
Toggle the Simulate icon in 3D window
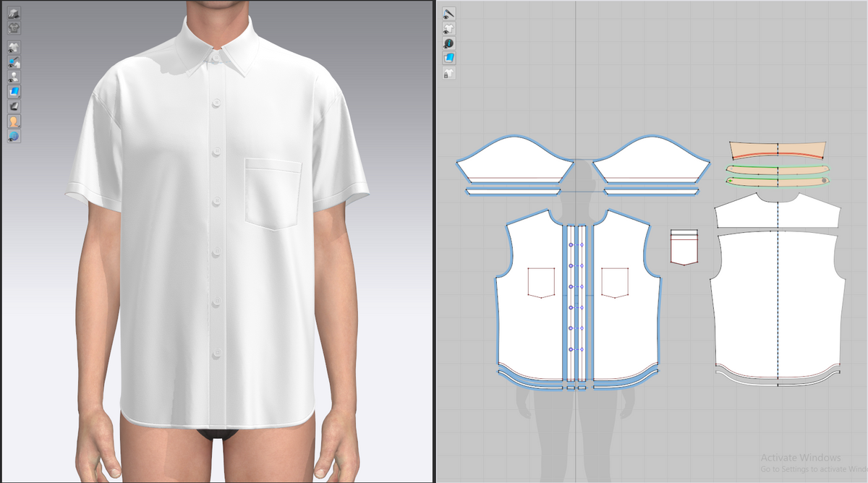(x=14, y=13)
